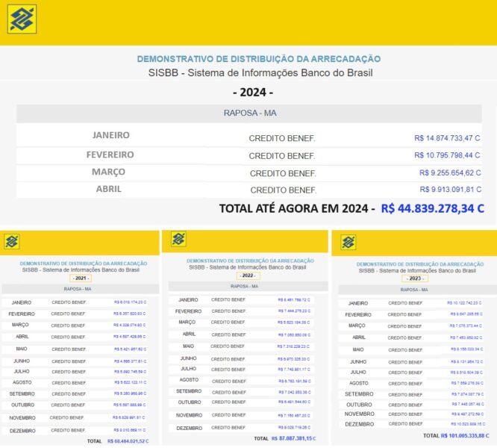
Task: Click the JANEIRO amount in the 2022 table
Action: [x=294, y=300]
